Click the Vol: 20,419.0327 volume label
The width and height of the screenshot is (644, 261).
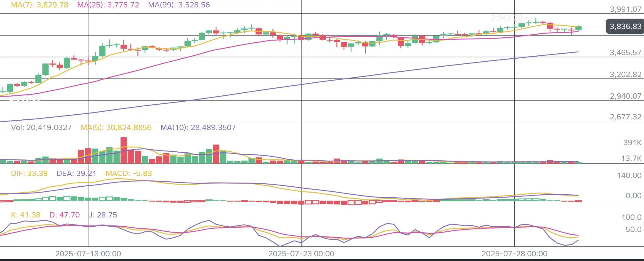[x=41, y=128]
